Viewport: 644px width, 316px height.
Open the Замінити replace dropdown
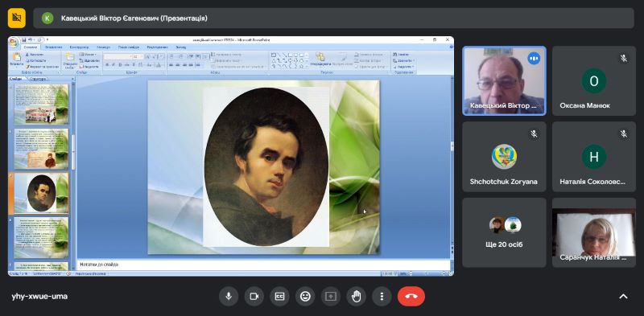coord(404,61)
